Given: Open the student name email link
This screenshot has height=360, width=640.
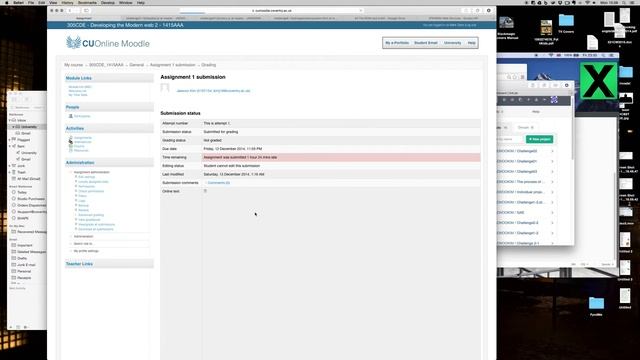Looking at the screenshot, I should click(x=213, y=91).
